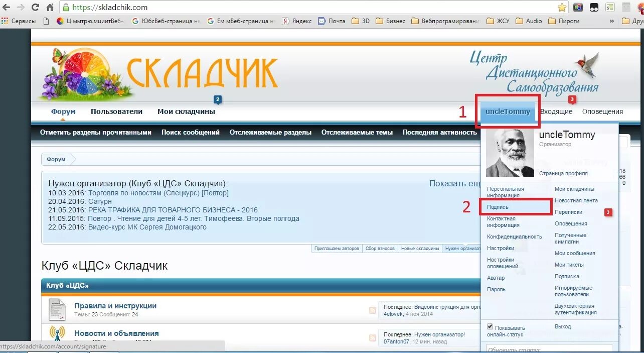Open Видео-курс МК Сергея Домогацкого link
This screenshot has height=353, width=644.
pos(147,227)
